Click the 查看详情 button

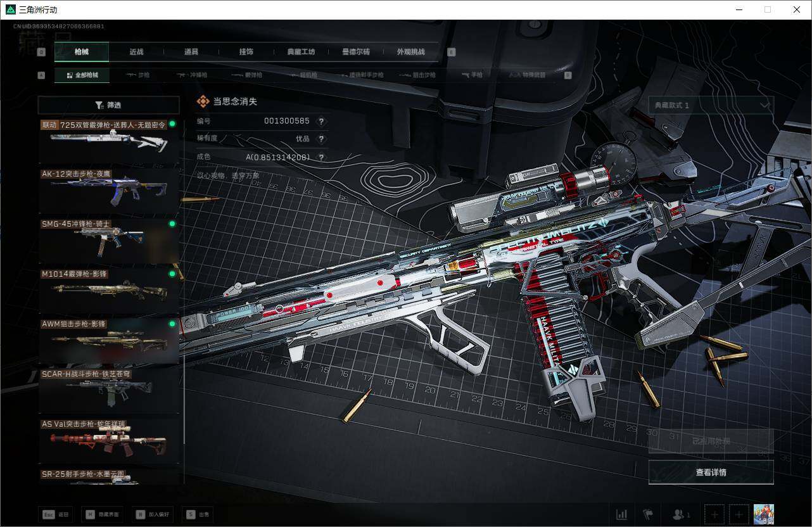[711, 472]
